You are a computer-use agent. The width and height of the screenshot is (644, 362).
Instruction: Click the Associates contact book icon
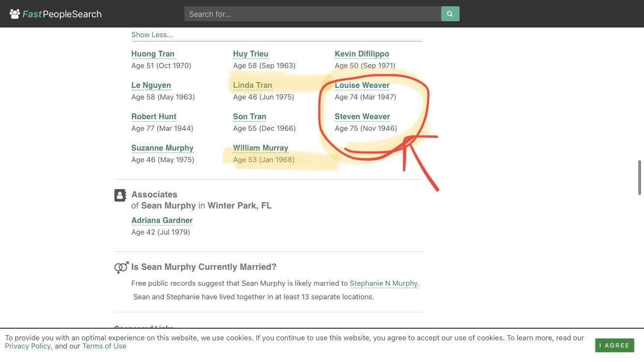120,195
